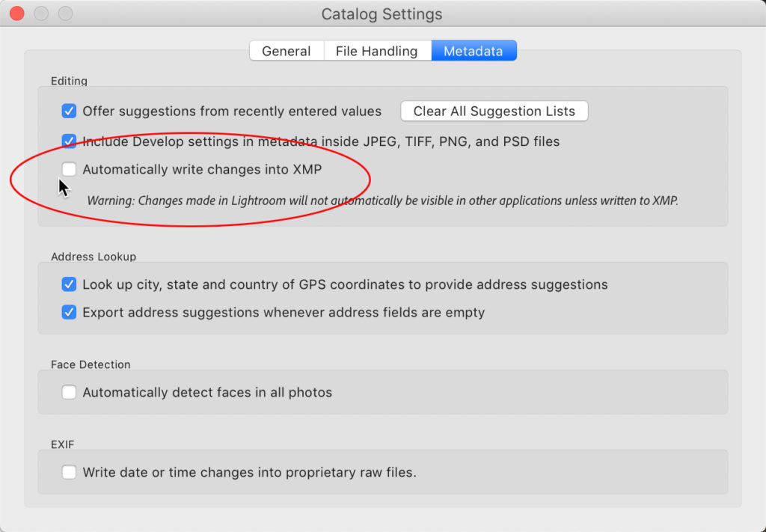Click the grayed-out minimize window button
Image resolution: width=766 pixels, height=532 pixels.
click(41, 13)
